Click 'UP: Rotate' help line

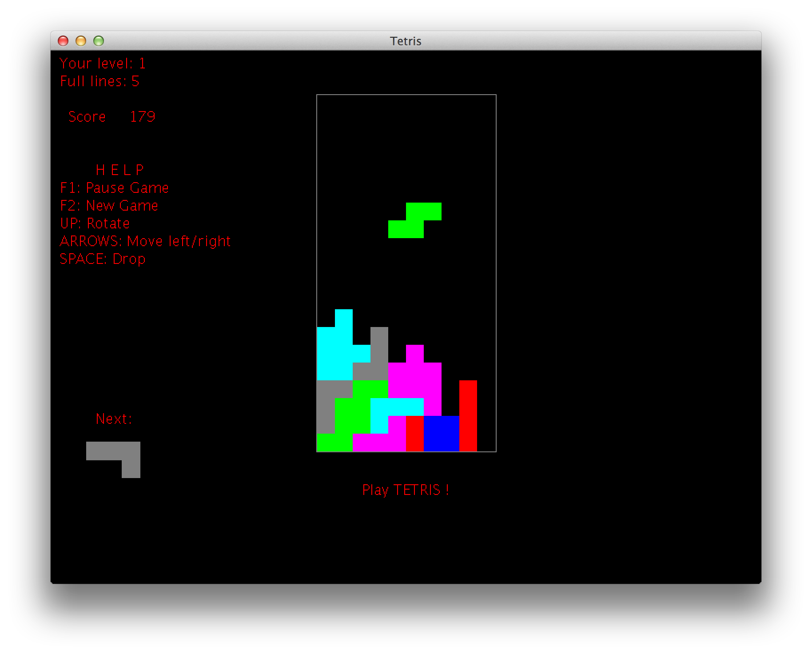[95, 223]
